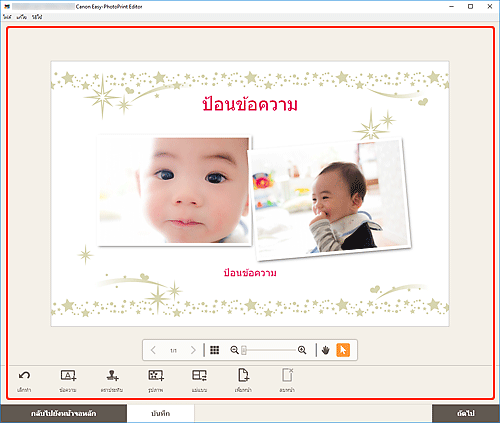Go to previous page arrow
Image resolution: width=500 pixels, height=423 pixels.
(153, 350)
